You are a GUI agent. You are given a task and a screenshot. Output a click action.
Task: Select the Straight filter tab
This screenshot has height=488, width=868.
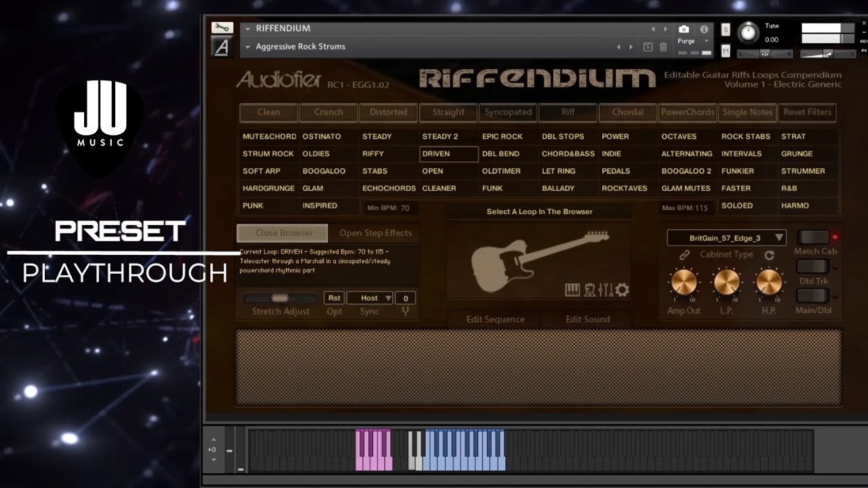tap(448, 112)
